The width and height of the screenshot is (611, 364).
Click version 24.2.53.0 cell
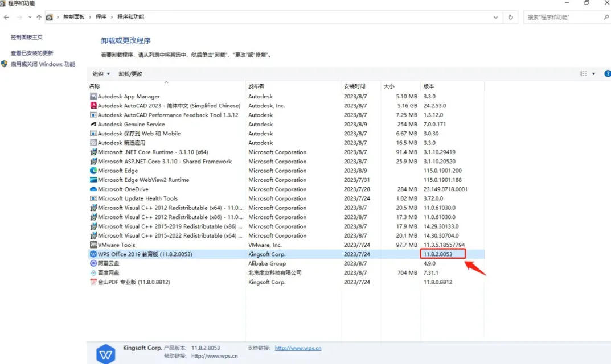click(x=434, y=105)
